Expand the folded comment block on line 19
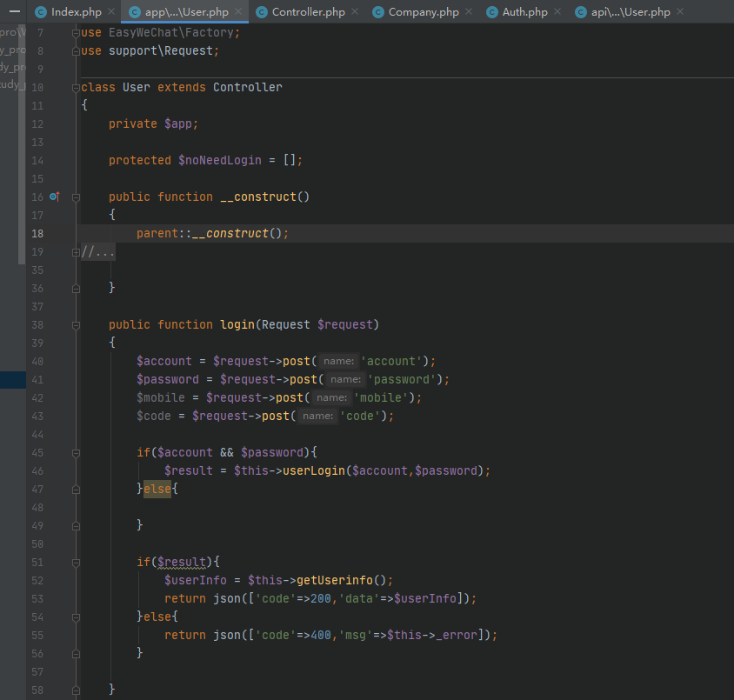734x700 pixels. click(76, 253)
